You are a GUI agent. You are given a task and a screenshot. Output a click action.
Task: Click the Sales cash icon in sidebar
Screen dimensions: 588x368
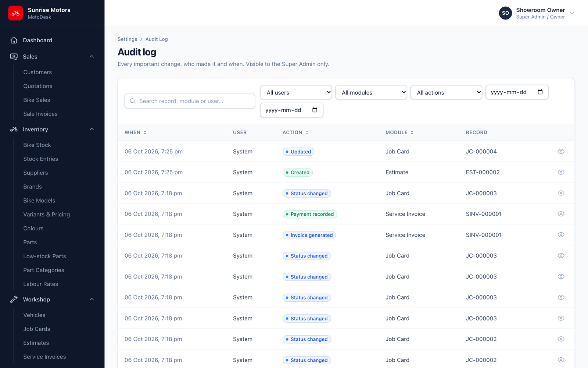pos(14,57)
